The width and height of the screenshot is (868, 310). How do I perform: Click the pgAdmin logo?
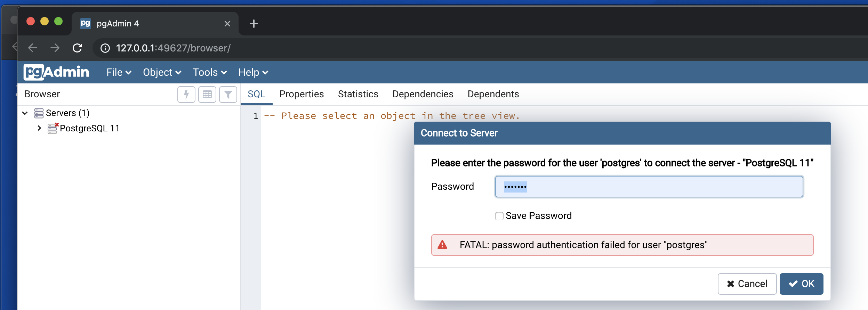pos(56,72)
